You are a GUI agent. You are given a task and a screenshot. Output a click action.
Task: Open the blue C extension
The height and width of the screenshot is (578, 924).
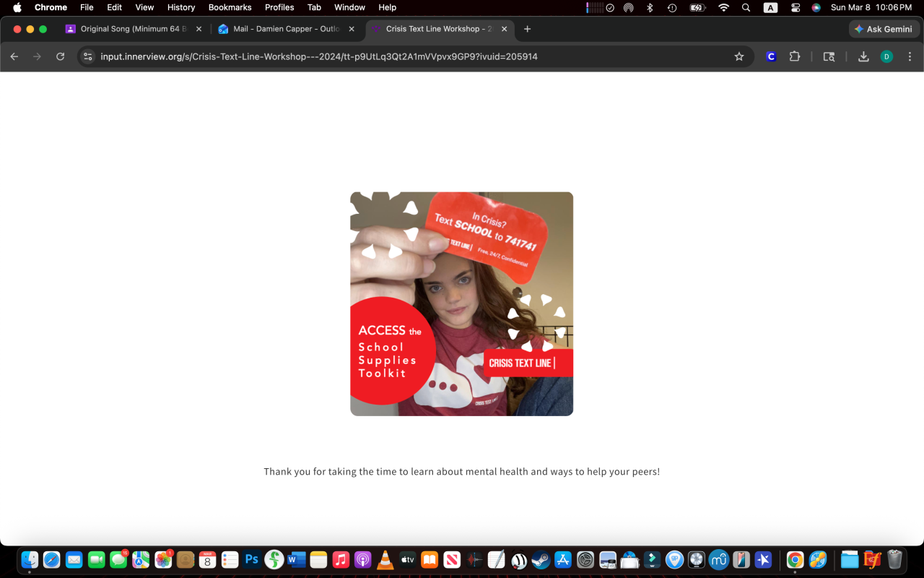[771, 56]
